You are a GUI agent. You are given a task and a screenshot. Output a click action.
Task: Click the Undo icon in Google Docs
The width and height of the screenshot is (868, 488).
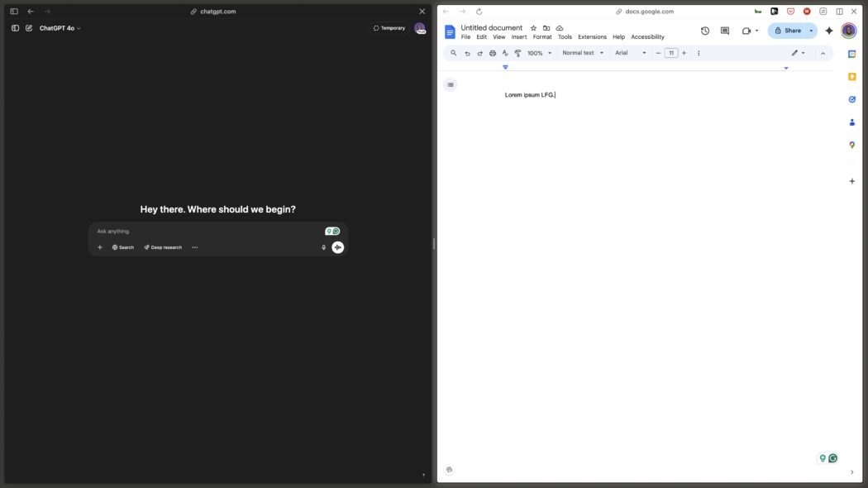[467, 52]
